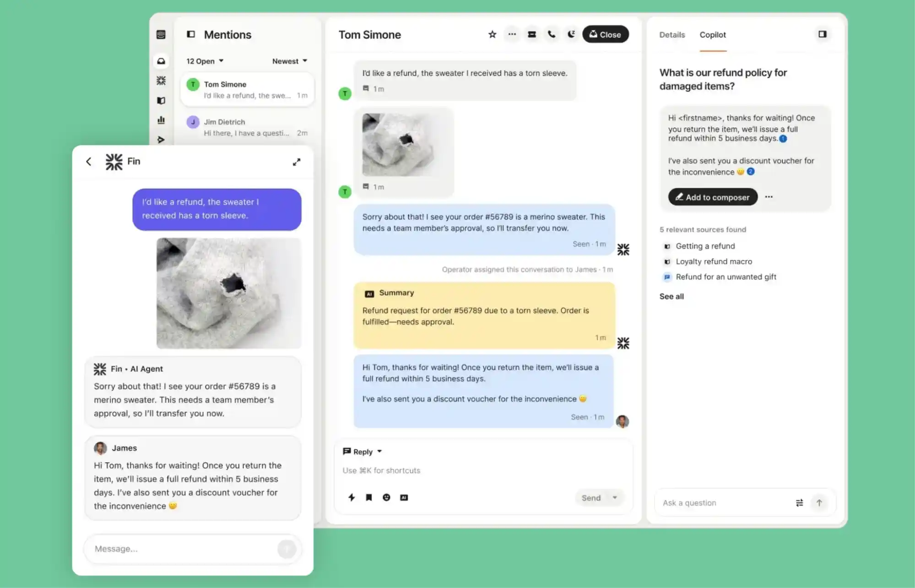View Reports via the bar chart icon
915x588 pixels.
(161, 120)
